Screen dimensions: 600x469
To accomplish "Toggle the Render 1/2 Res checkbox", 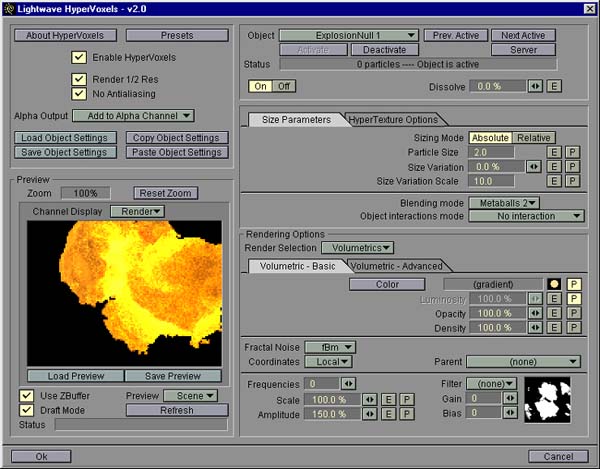I will [x=79, y=79].
